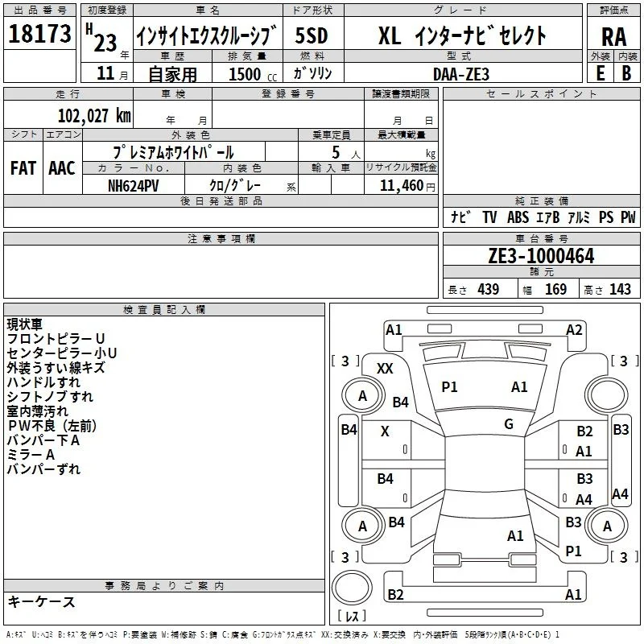Click the ガソリン fuel type

pos(312,73)
